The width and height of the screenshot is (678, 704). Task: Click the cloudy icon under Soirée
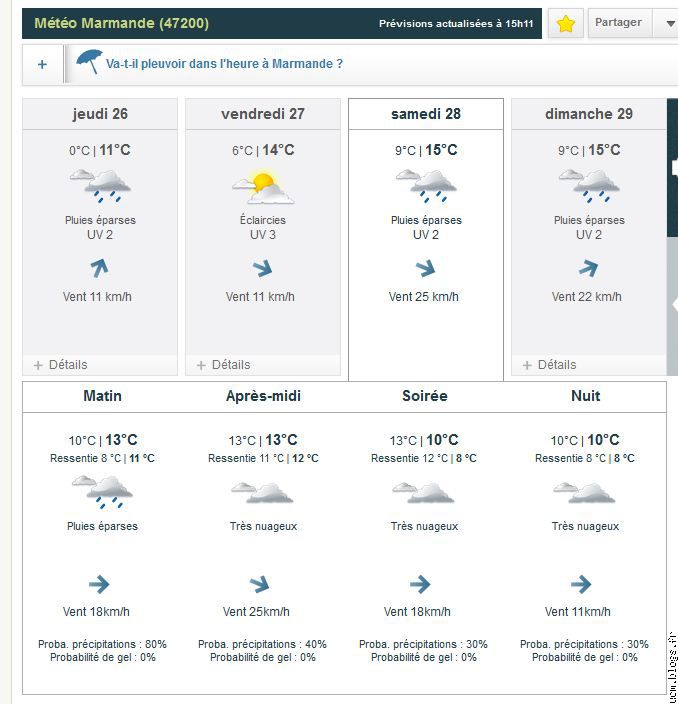click(x=423, y=492)
